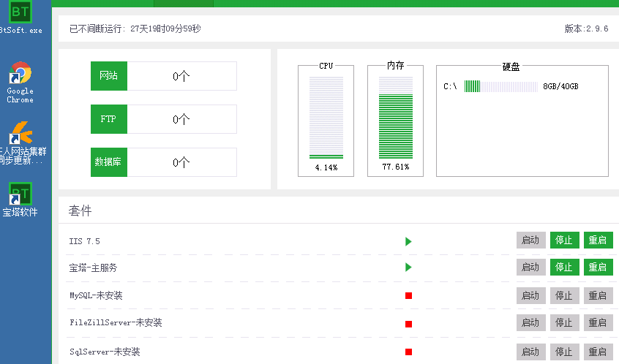The width and height of the screenshot is (619, 364).
Task: Open the 宝塔软件 desktop shortcut
Action: tap(20, 200)
